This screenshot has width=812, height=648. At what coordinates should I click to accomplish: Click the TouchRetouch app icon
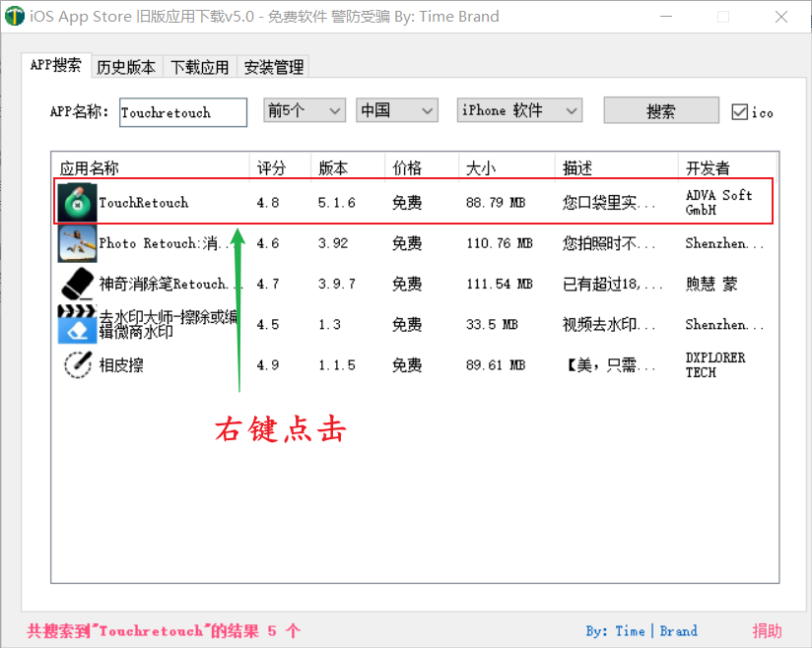coord(77,202)
